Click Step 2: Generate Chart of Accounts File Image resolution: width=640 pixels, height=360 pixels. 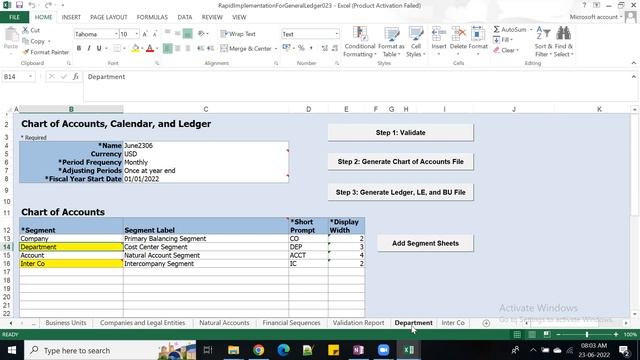pos(400,162)
